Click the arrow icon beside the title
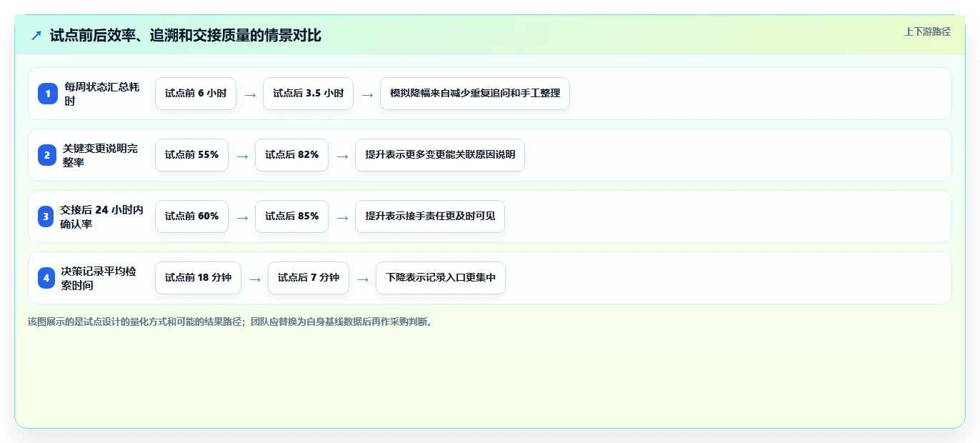The image size is (980, 443). pyautogui.click(x=36, y=35)
